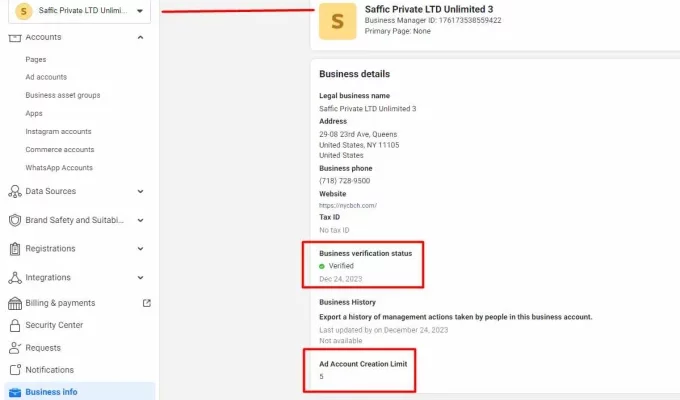Click the Integrations icon
The image size is (680, 400).
[15, 278]
